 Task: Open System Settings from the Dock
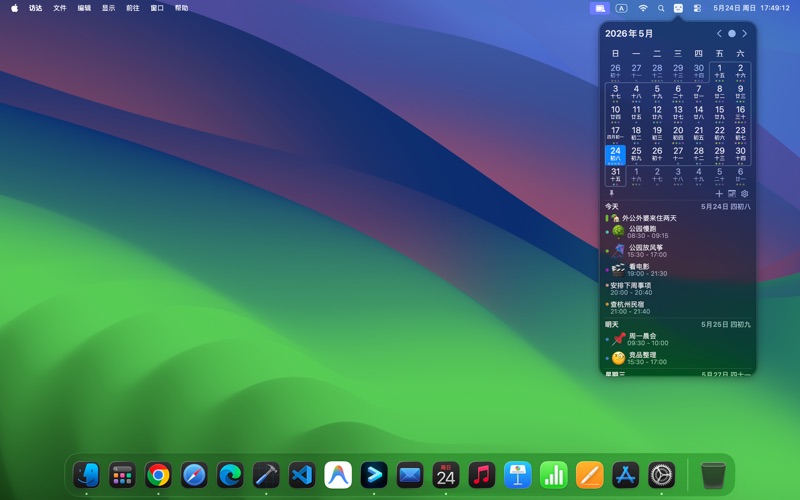(662, 475)
